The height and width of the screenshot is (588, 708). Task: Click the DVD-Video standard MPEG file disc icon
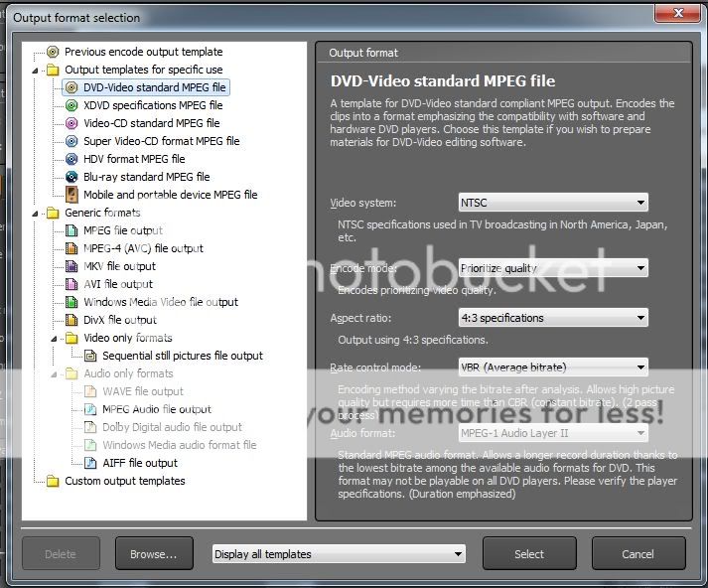click(x=71, y=87)
